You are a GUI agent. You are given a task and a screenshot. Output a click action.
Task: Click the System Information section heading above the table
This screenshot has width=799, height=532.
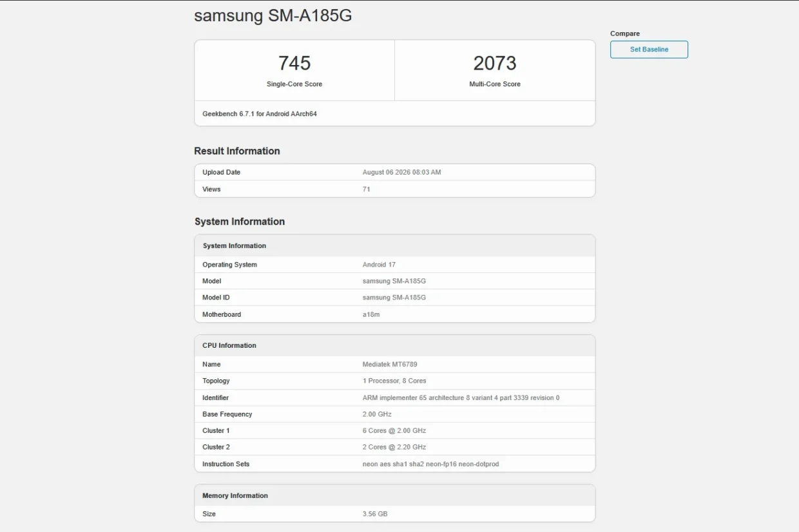coord(240,222)
